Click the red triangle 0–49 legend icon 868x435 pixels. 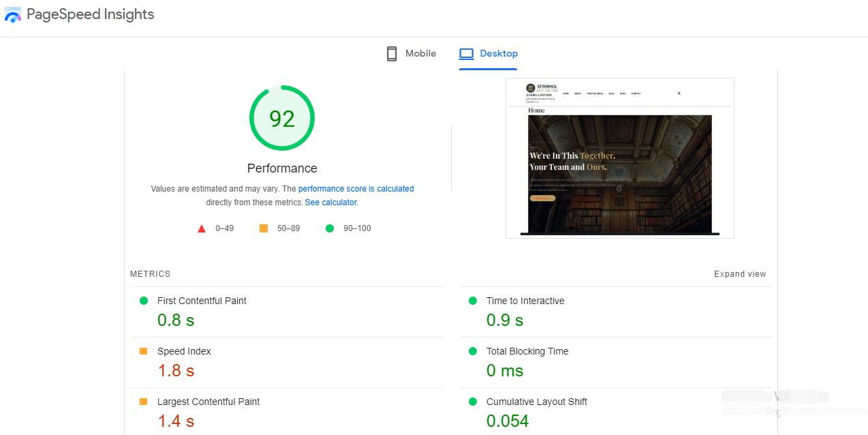[x=202, y=228]
